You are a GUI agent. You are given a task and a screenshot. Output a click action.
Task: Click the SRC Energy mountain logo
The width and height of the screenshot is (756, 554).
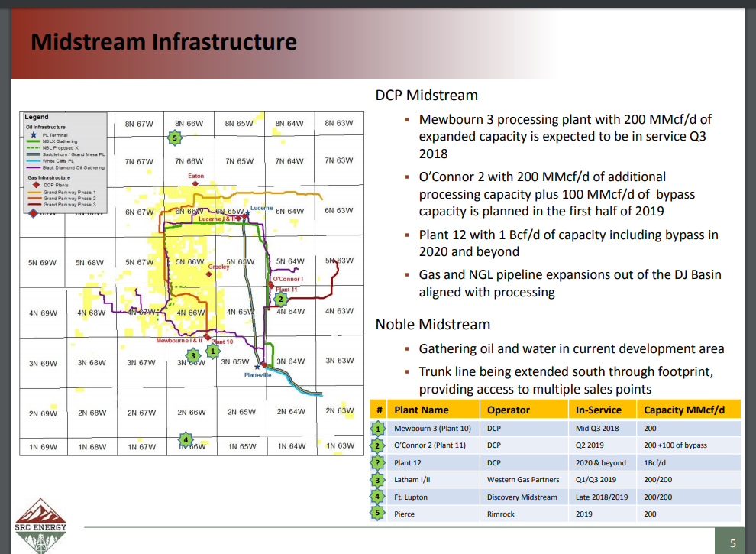point(40,526)
